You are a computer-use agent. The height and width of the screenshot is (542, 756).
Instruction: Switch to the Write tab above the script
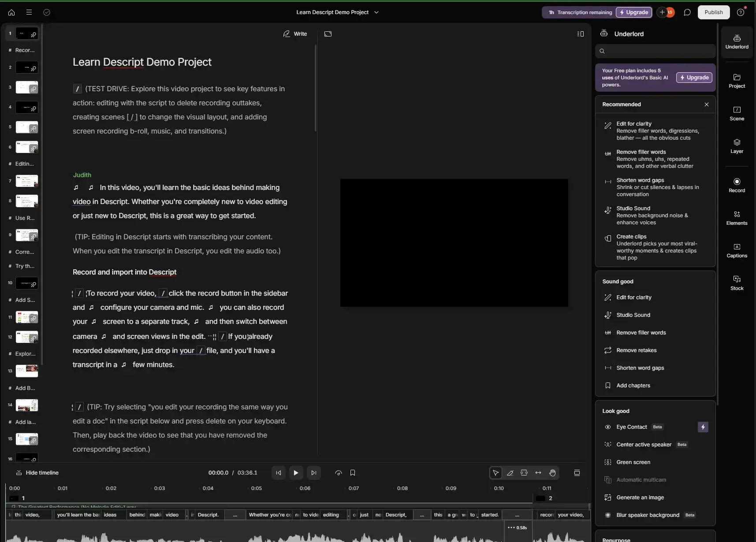click(294, 34)
